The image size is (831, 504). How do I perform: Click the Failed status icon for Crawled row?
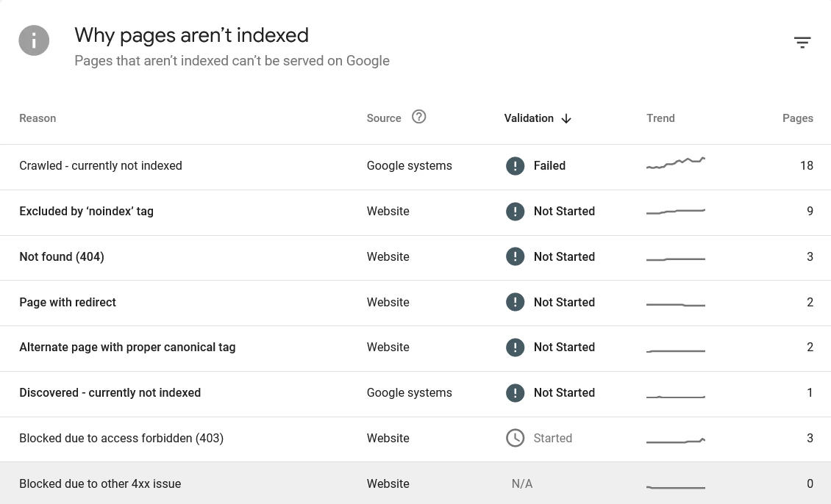click(515, 166)
